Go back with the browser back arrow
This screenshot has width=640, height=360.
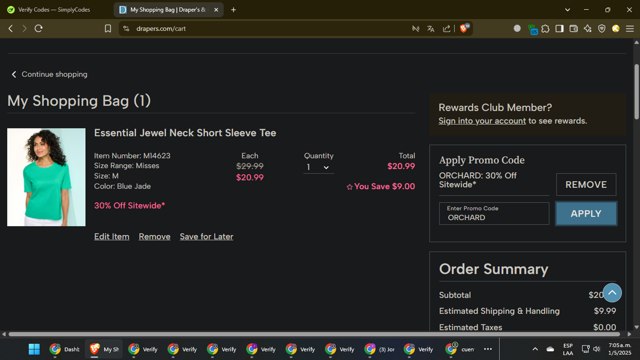[11, 29]
